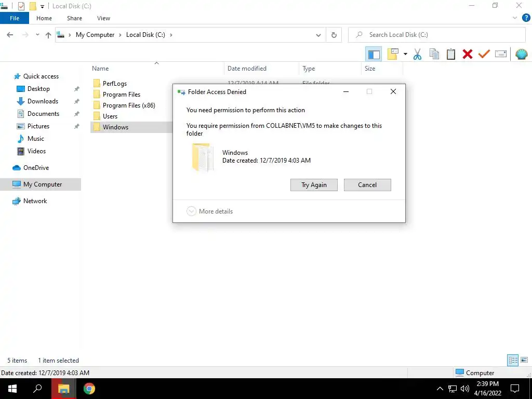
Task: Open the notification center icon
Action: pyautogui.click(x=515, y=389)
